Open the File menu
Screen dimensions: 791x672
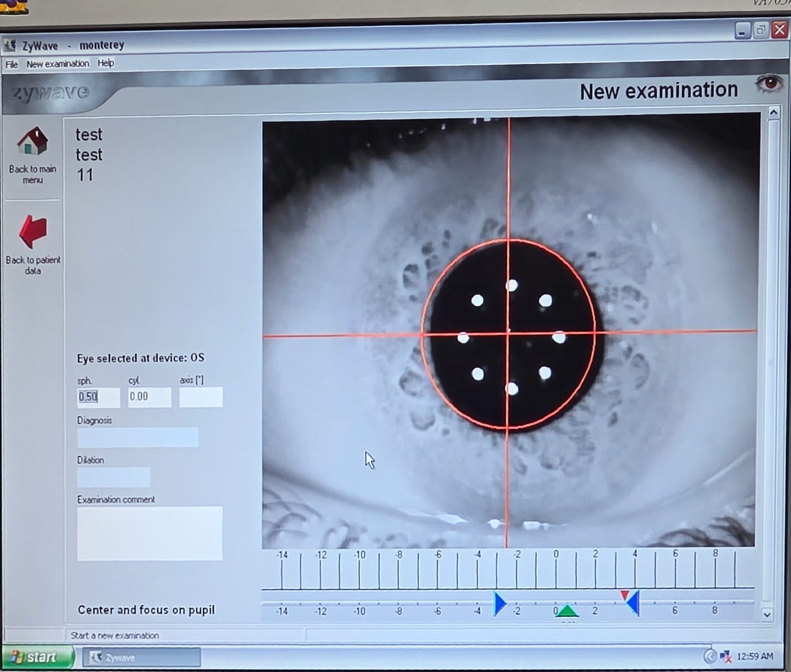(11, 64)
